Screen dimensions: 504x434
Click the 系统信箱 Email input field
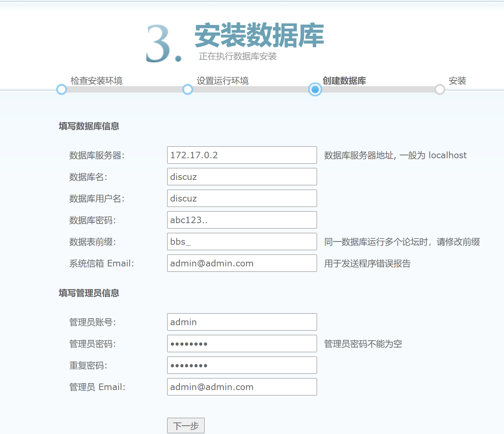[242, 263]
